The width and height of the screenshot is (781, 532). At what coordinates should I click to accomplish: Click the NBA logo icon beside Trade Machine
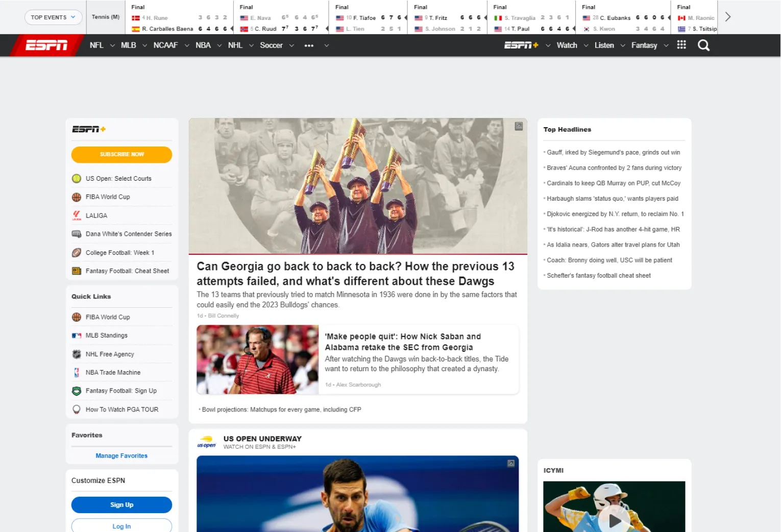(77, 373)
